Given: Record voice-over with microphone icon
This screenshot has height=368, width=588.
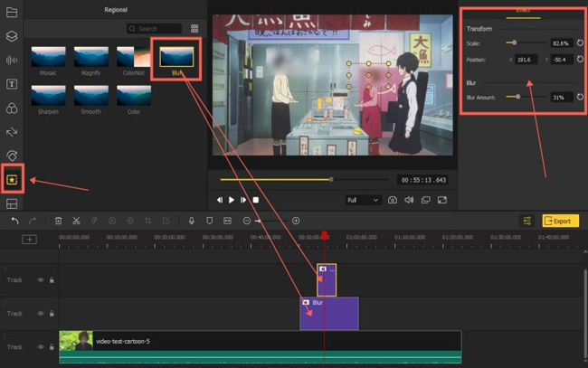Looking at the screenshot, I should pyautogui.click(x=192, y=221).
